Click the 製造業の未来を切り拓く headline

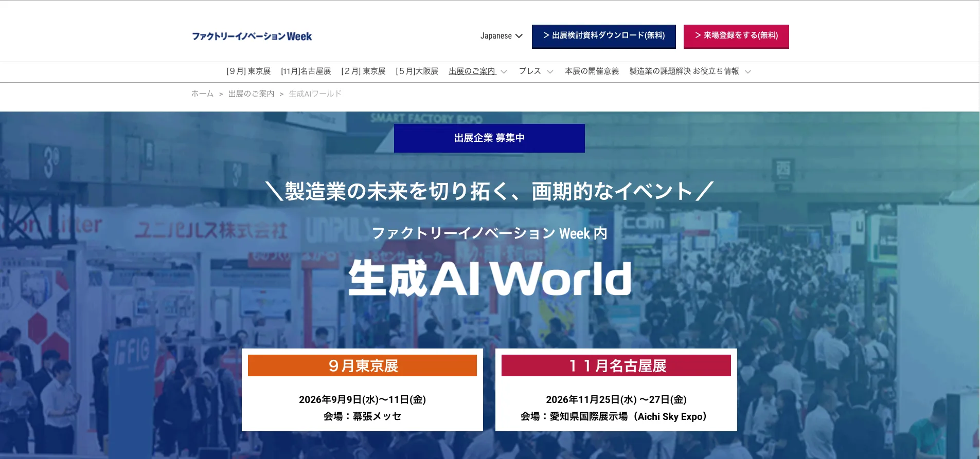pos(489,191)
